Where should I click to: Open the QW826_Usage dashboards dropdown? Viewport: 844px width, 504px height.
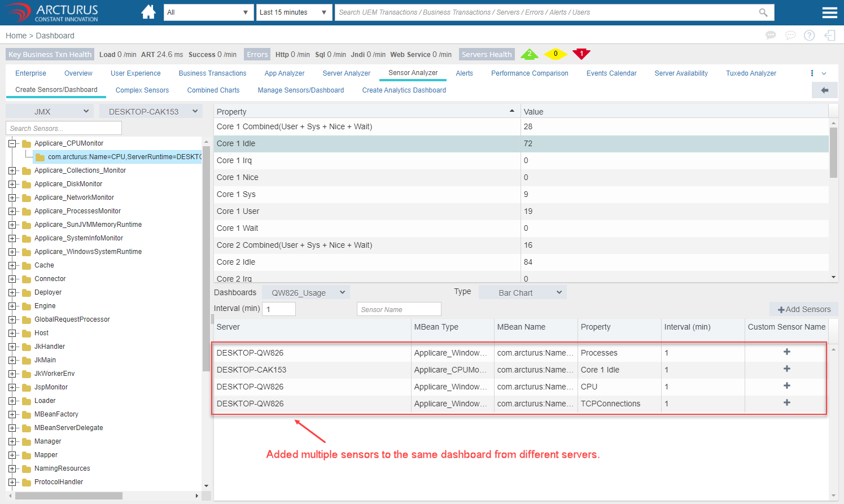point(306,292)
